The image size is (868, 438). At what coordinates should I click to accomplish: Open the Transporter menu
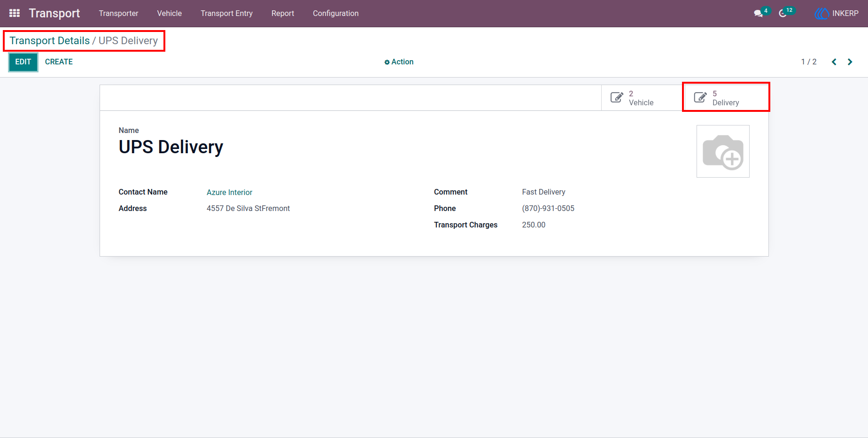click(118, 14)
